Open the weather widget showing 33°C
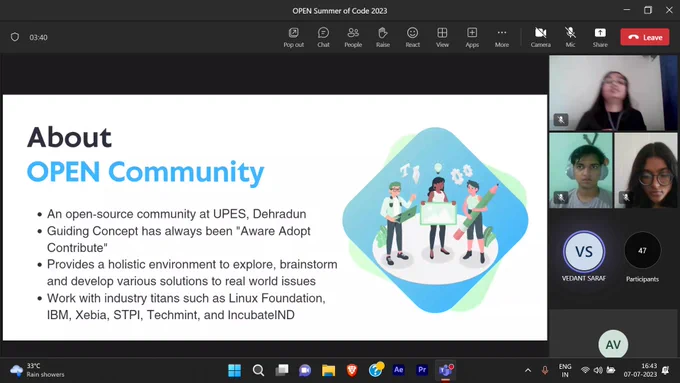This screenshot has height=383, width=680. click(x=37, y=370)
